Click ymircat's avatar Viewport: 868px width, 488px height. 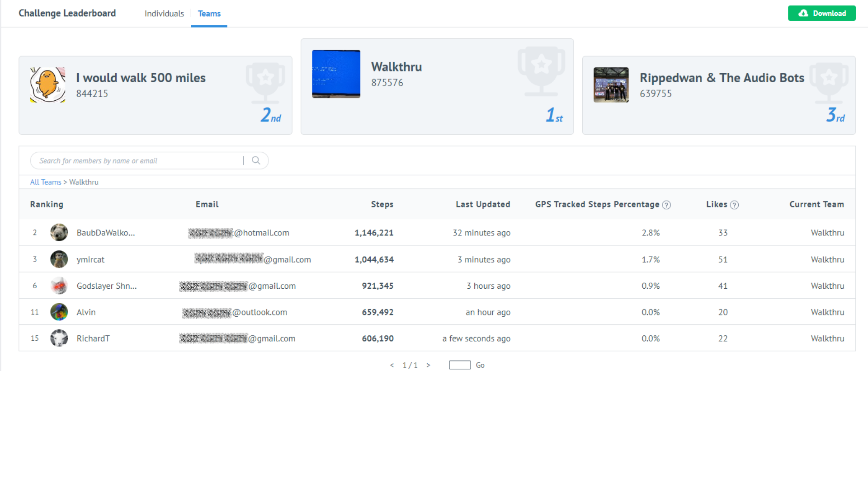tap(59, 259)
